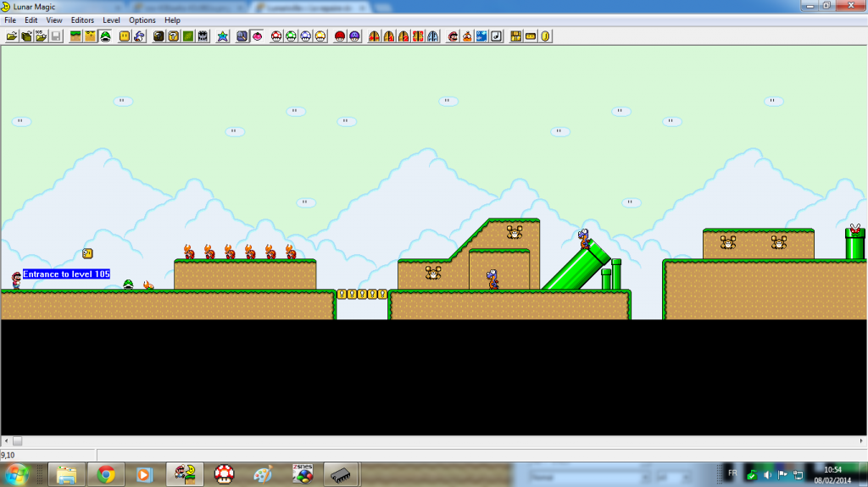Toggle the pink Yoshi berry icon
The width and height of the screenshot is (868, 487).
(x=257, y=36)
